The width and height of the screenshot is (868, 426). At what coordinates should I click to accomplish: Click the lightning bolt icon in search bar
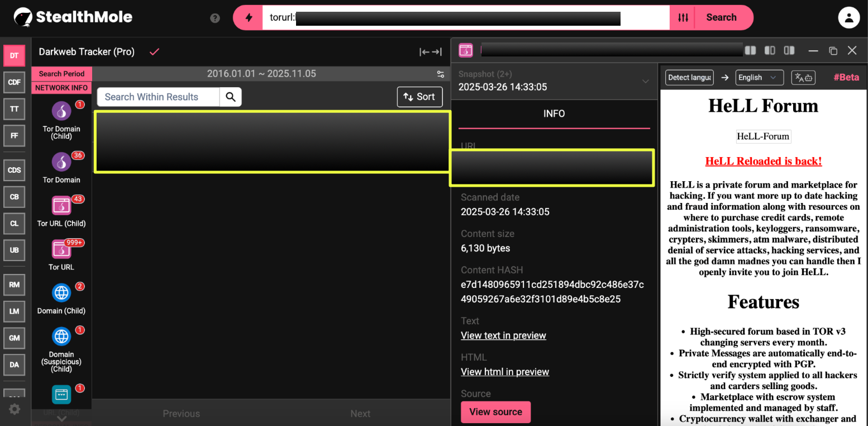(x=249, y=17)
